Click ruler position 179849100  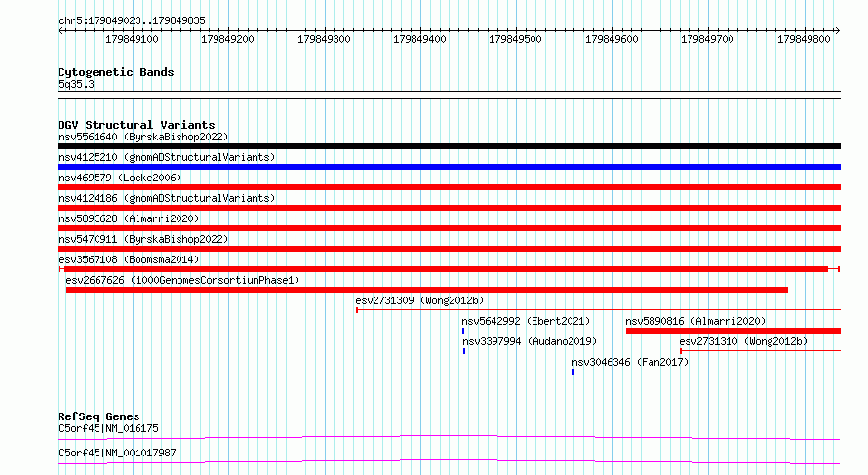[132, 39]
